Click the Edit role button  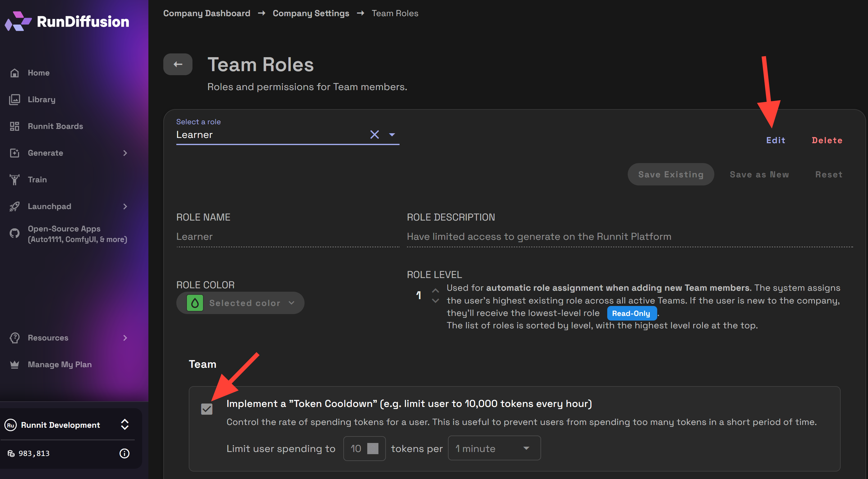pyautogui.click(x=776, y=140)
